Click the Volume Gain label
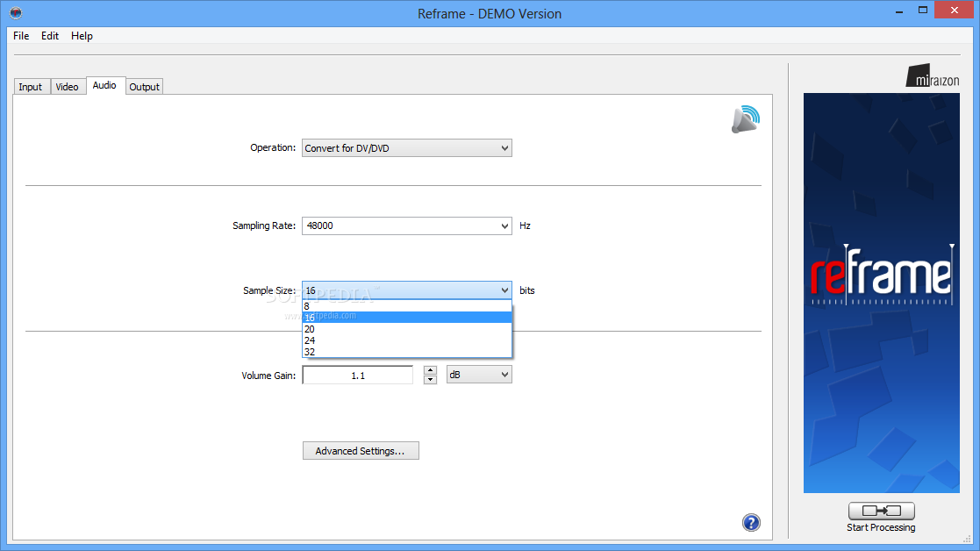The image size is (980, 551). tap(268, 376)
